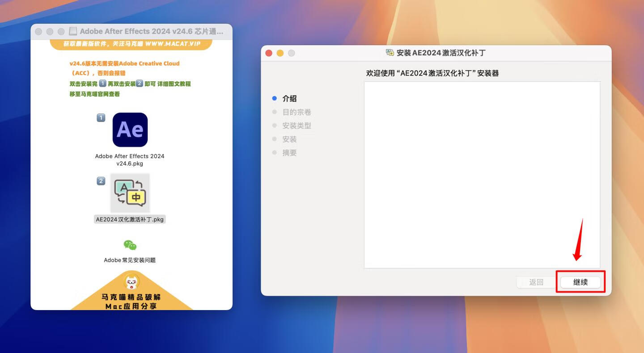
Task: Open the green WeChat icon
Action: tap(130, 245)
